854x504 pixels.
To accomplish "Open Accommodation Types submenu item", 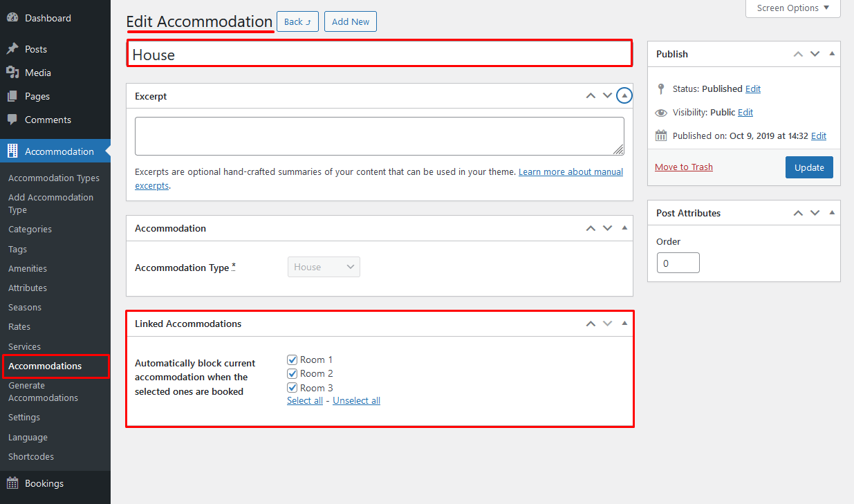I will click(54, 178).
